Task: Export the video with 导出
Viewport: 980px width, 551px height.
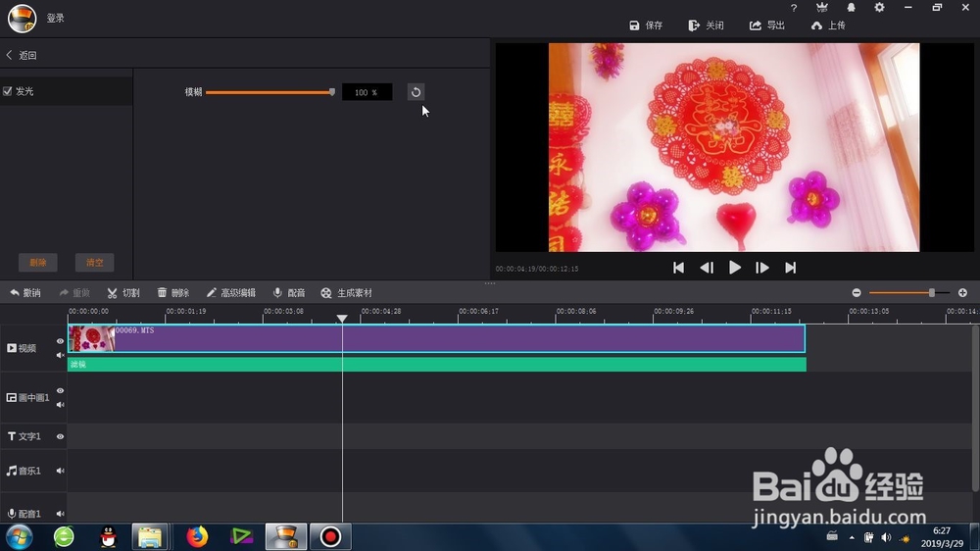Action: click(x=767, y=25)
